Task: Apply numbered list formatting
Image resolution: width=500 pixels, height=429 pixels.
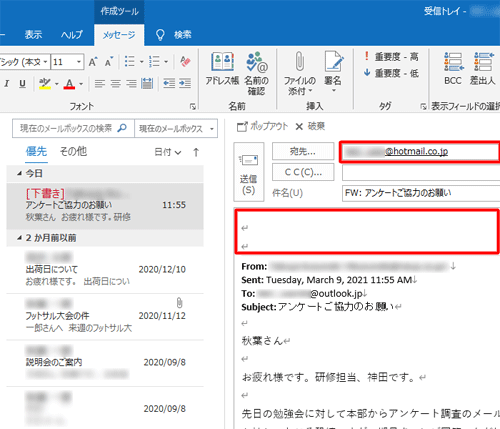Action: coord(154,62)
